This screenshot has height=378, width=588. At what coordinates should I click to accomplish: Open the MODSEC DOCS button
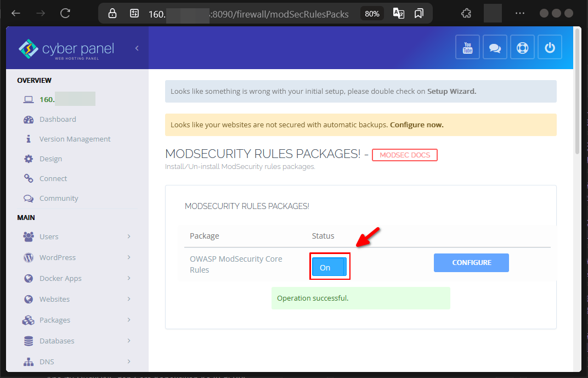pos(405,155)
